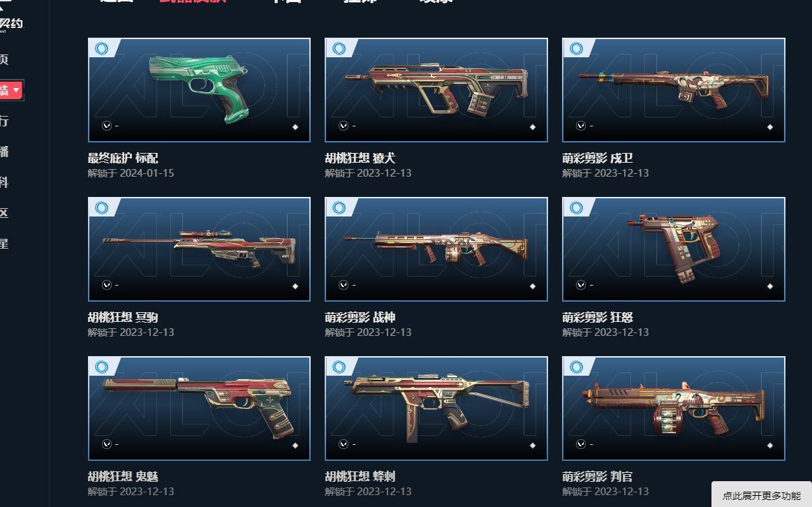The height and width of the screenshot is (507, 812).
Task: Click the 胡桃狂想 鬼魅 skin title
Action: click(123, 476)
